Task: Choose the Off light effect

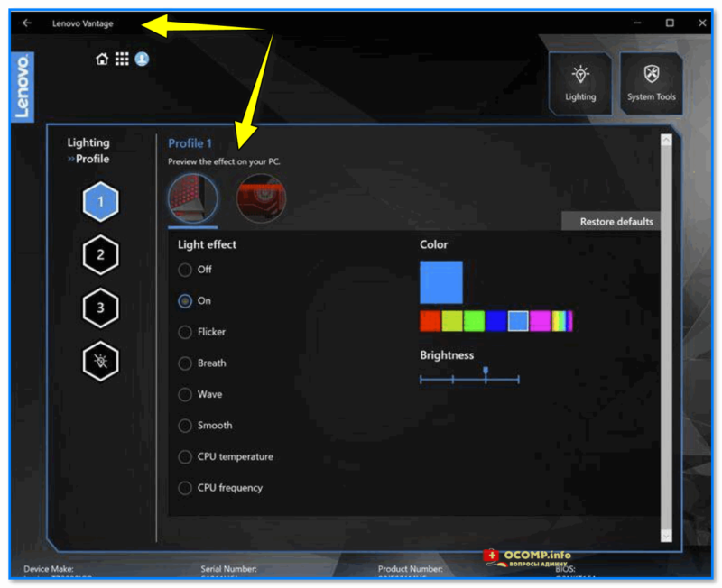Action: pos(185,270)
